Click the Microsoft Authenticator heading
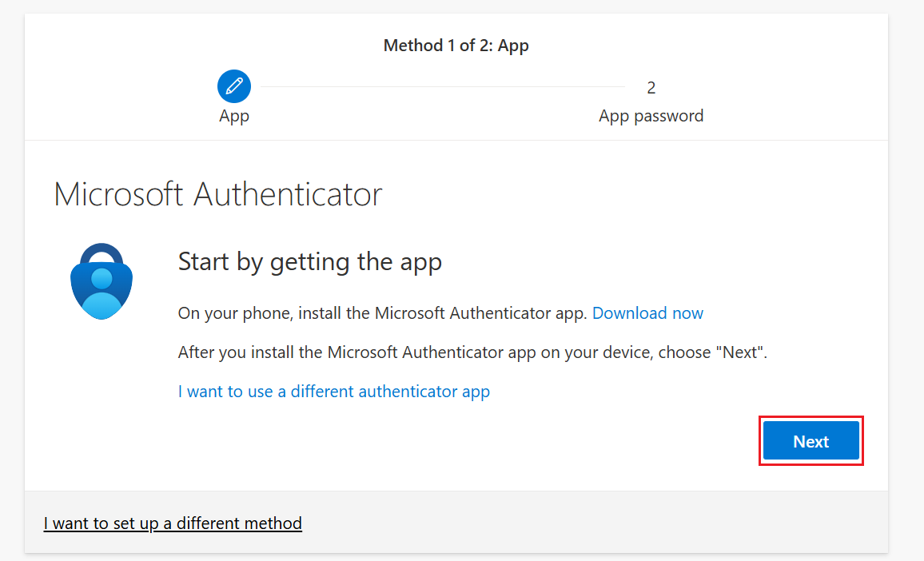The height and width of the screenshot is (561, 924). (217, 194)
